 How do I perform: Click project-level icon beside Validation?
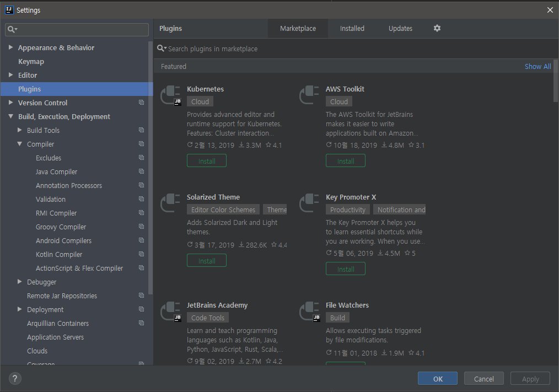tap(141, 199)
